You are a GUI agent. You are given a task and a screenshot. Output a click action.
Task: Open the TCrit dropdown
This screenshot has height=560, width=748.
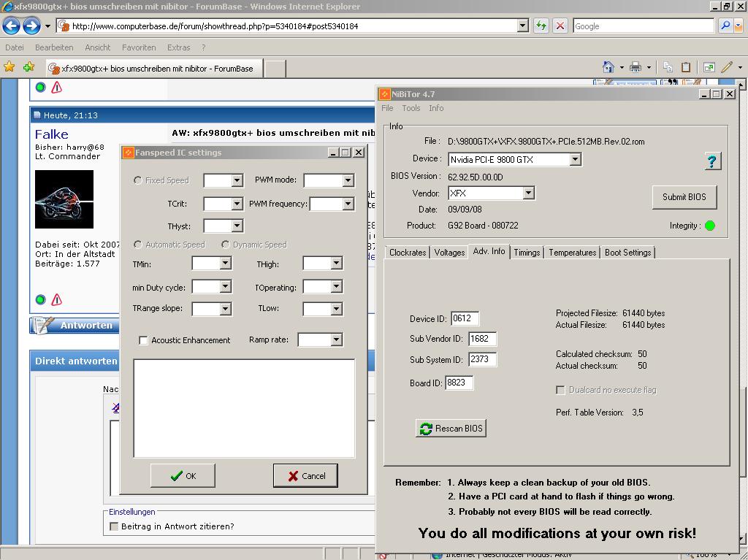point(237,204)
